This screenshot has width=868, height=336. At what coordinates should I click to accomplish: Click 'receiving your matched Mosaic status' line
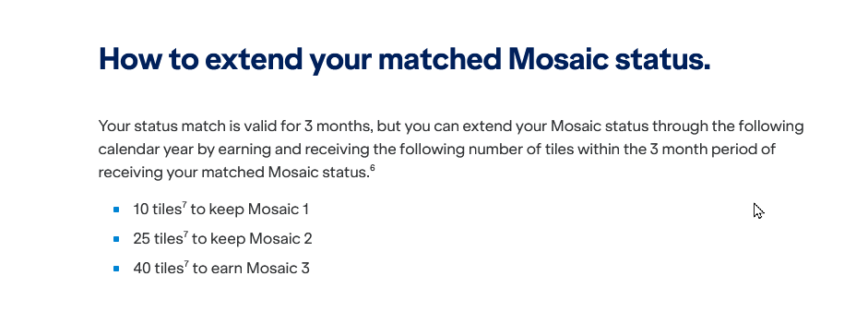click(x=233, y=172)
